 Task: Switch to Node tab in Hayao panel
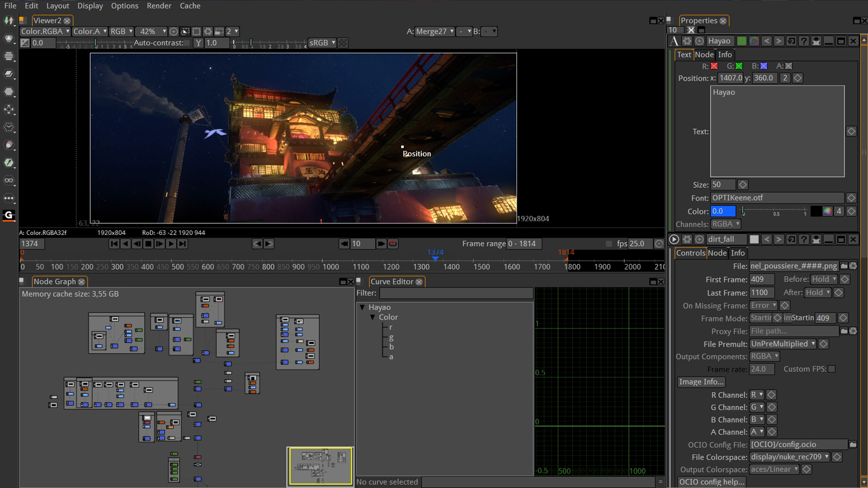[x=704, y=55]
